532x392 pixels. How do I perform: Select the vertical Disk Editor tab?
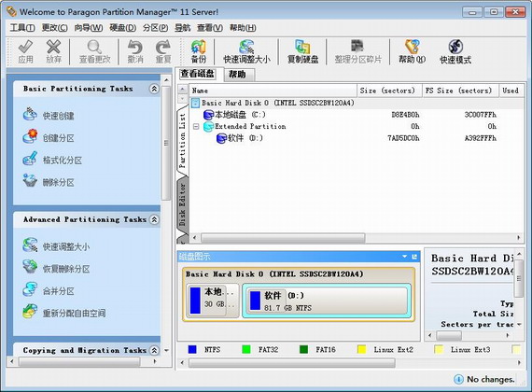click(183, 204)
